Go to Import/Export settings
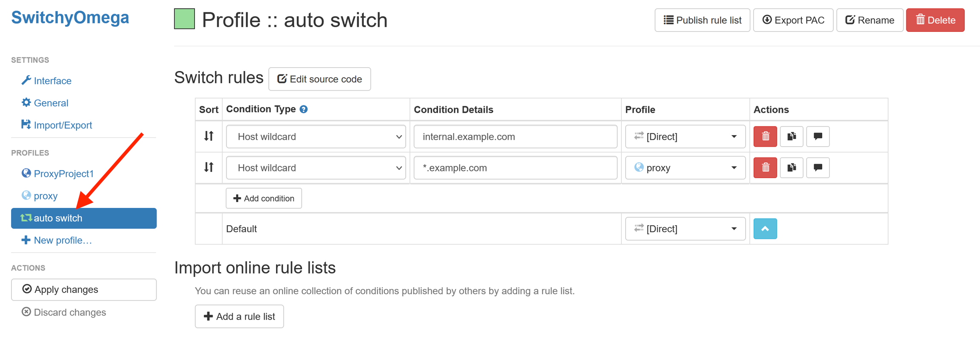Screen dimensions: 980x341 click(63, 125)
